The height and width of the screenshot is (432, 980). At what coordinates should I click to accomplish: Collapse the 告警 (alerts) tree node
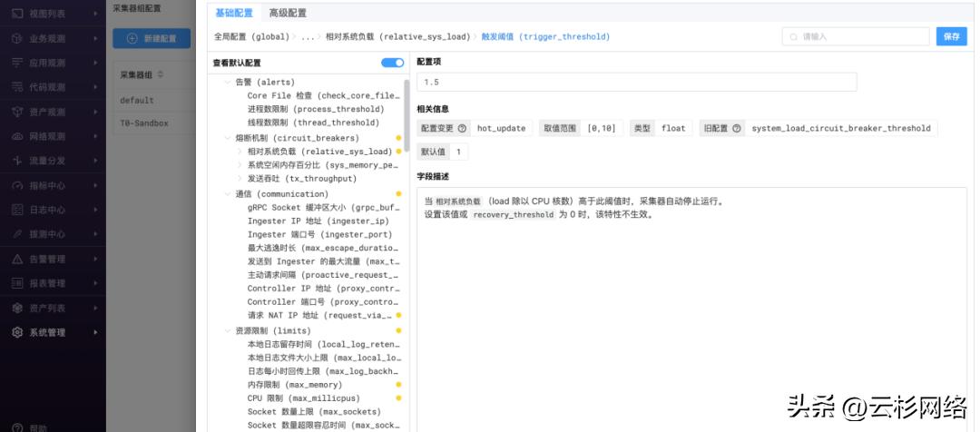coord(226,82)
